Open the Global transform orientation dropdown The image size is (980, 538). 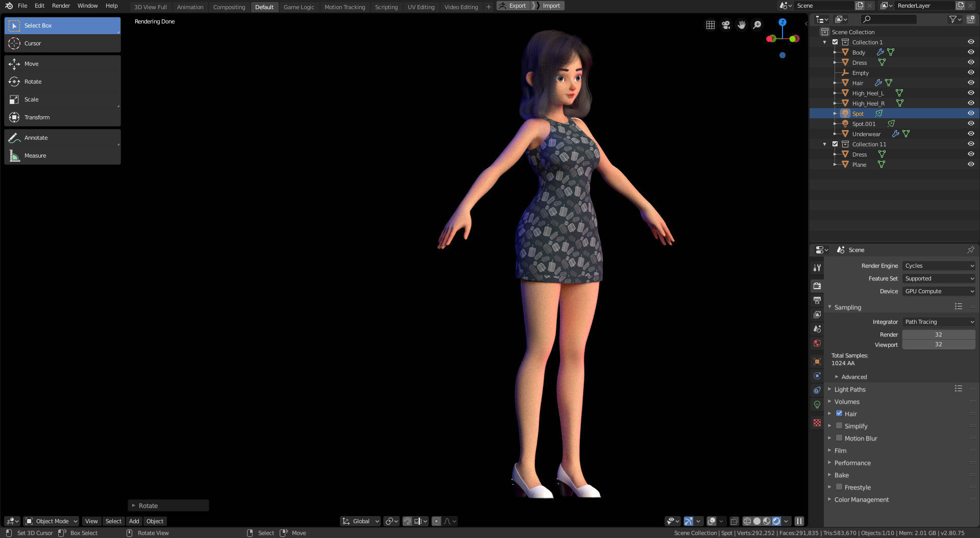(x=360, y=521)
